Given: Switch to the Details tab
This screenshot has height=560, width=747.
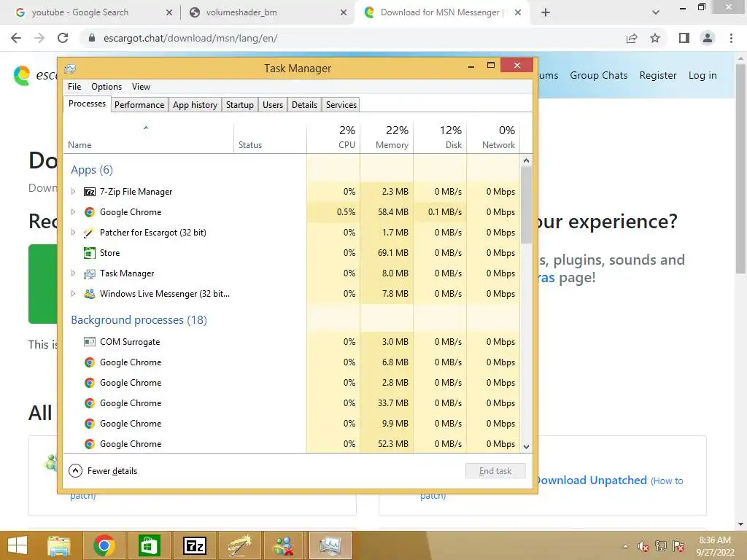Looking at the screenshot, I should (304, 105).
